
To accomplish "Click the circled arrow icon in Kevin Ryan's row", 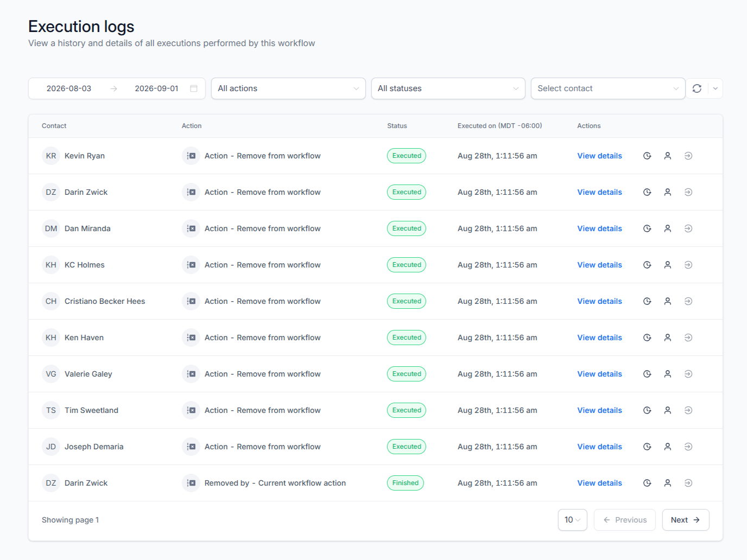I will [688, 156].
